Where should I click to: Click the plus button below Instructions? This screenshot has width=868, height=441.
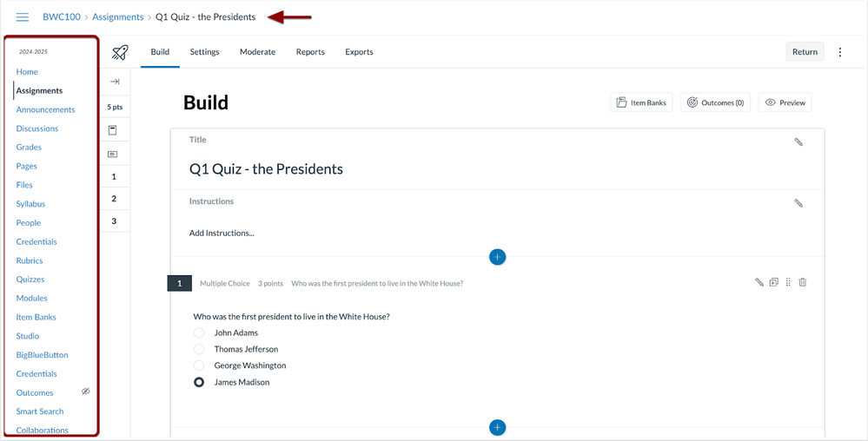pos(497,257)
